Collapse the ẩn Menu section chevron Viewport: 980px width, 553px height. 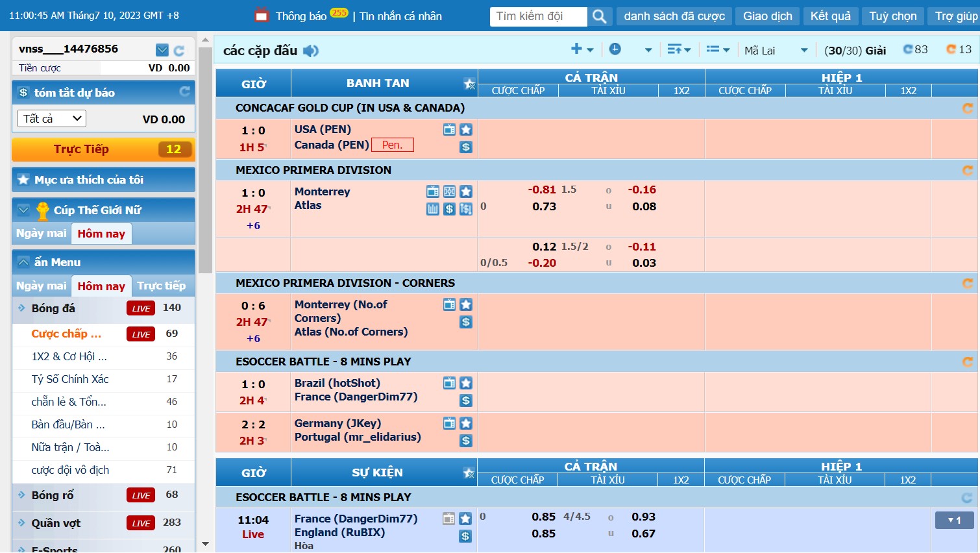(x=23, y=262)
